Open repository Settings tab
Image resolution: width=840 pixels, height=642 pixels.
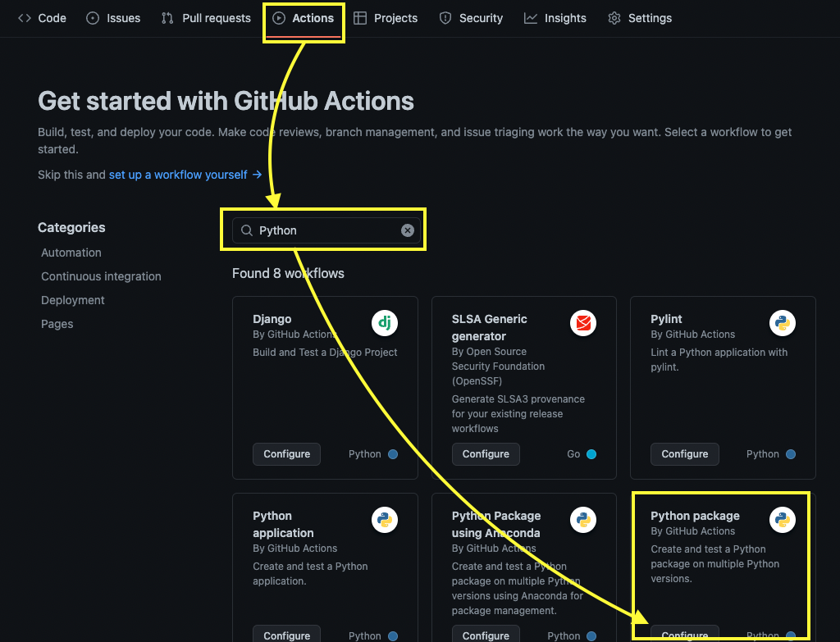(x=640, y=18)
